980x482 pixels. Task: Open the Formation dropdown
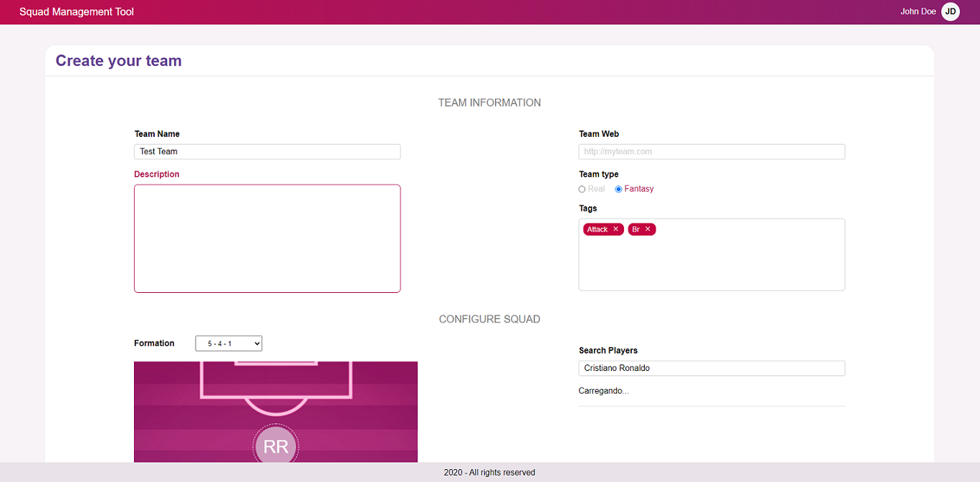(229, 344)
